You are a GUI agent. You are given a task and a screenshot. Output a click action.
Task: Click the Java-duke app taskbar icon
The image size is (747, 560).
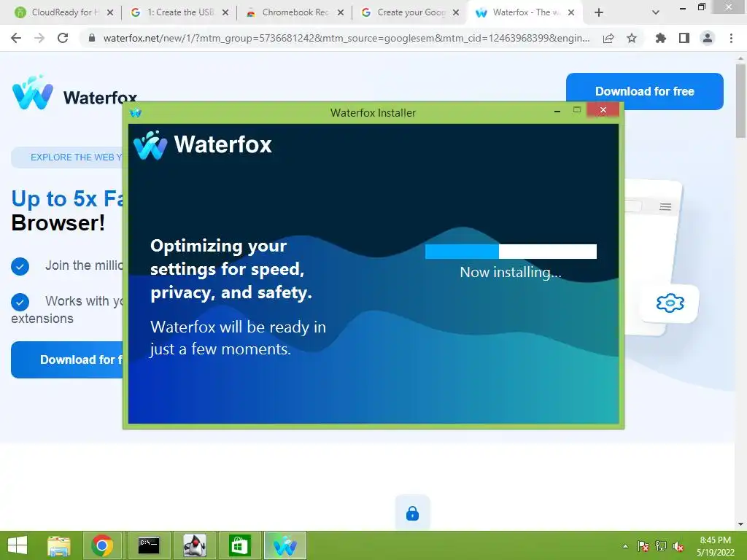pyautogui.click(x=194, y=545)
